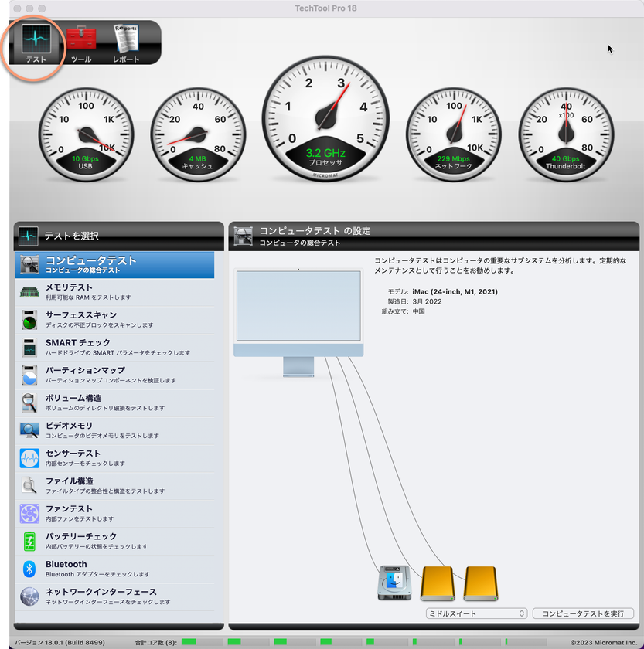Click ビデオメモリ label text
Image resolution: width=644 pixels, height=649 pixels.
point(69,426)
